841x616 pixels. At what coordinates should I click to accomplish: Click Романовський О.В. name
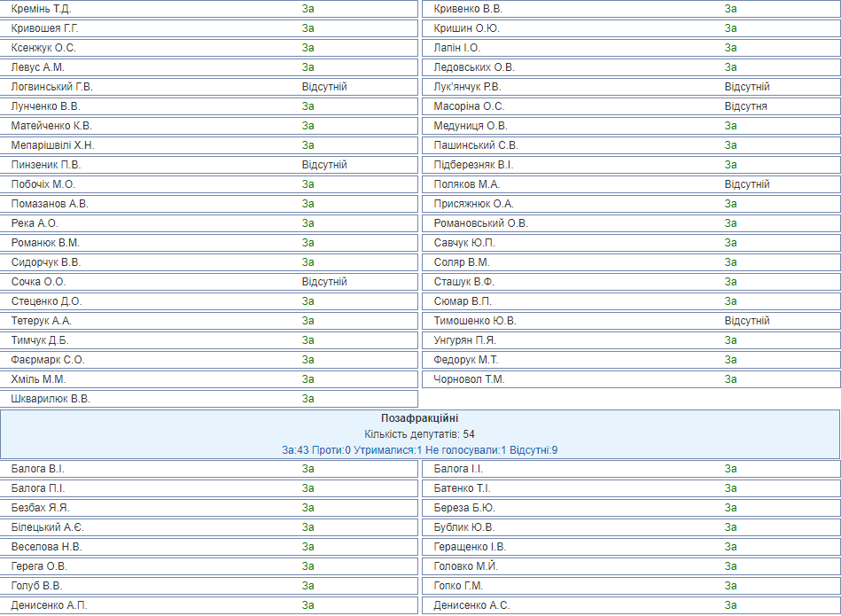(x=480, y=223)
